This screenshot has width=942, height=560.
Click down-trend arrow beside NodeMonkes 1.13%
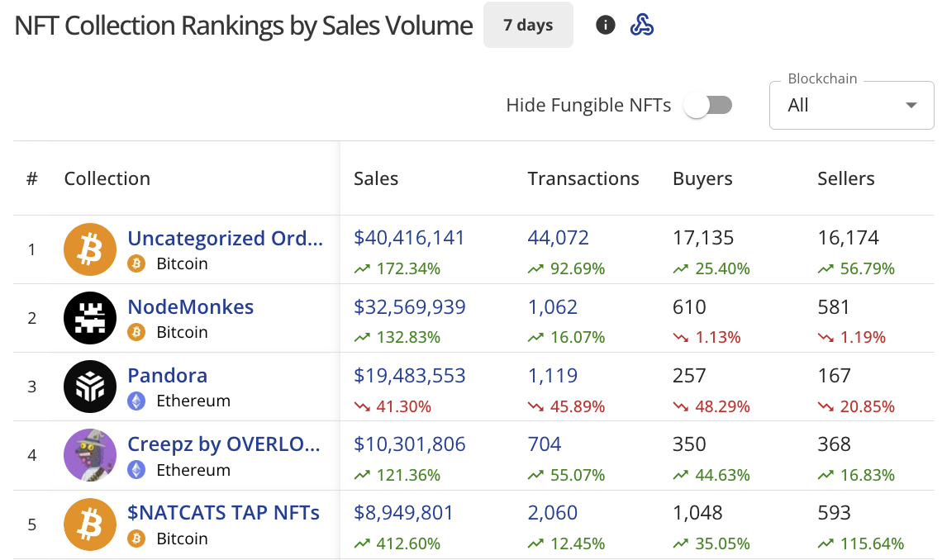(681, 338)
